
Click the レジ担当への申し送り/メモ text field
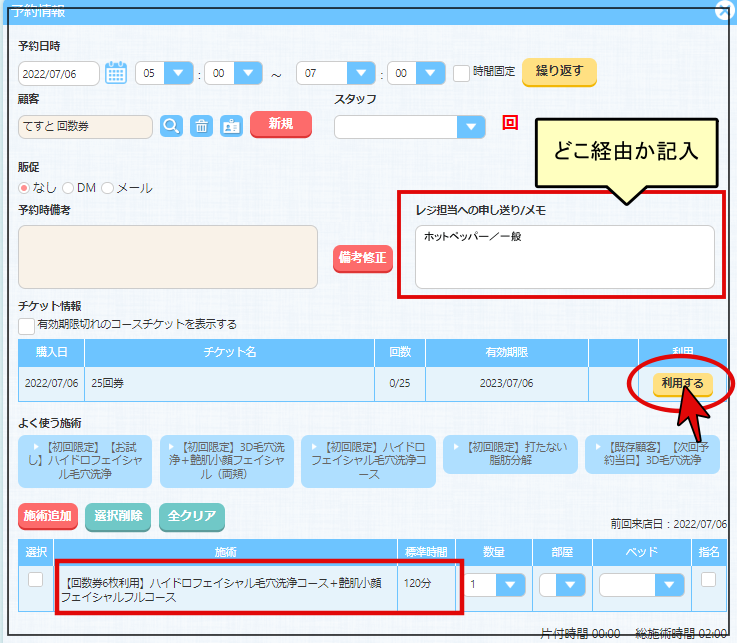pyautogui.click(x=565, y=256)
